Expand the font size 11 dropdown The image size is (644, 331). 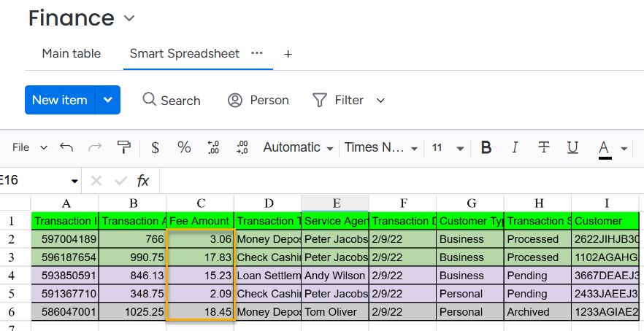coord(448,147)
